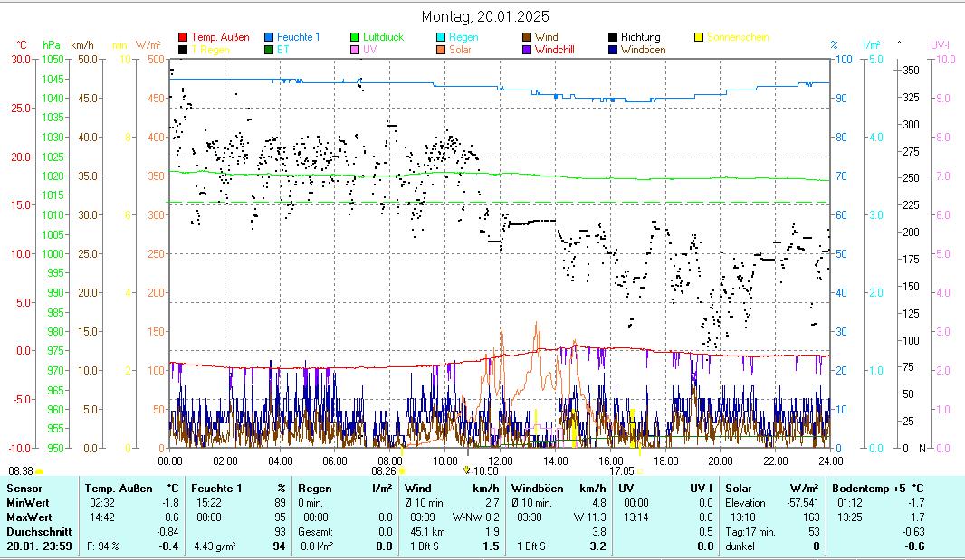Select the brown Wind legend swatch

point(527,37)
